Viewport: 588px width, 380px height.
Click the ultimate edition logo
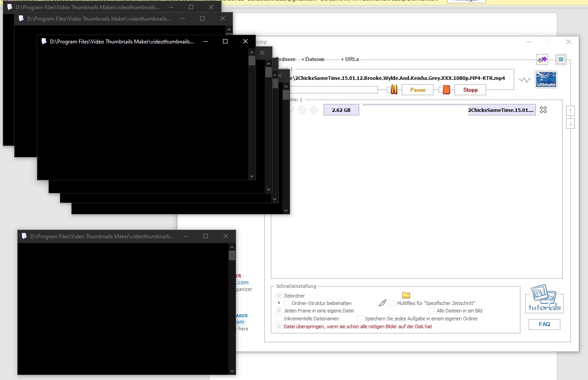point(546,79)
